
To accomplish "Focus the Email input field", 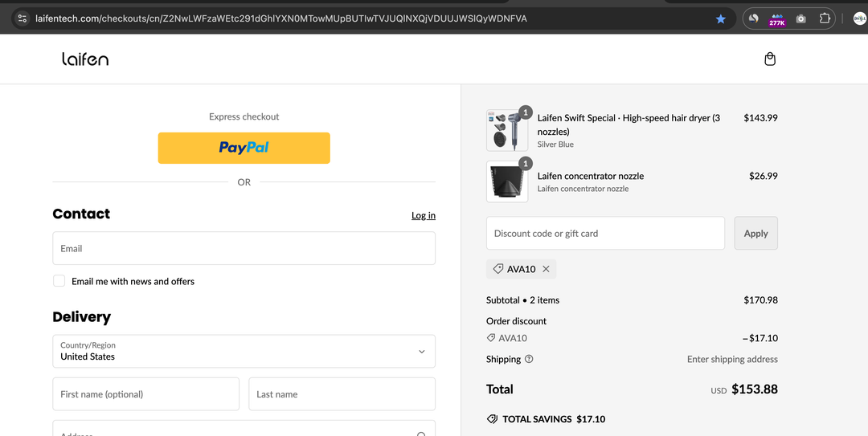I will (x=244, y=249).
